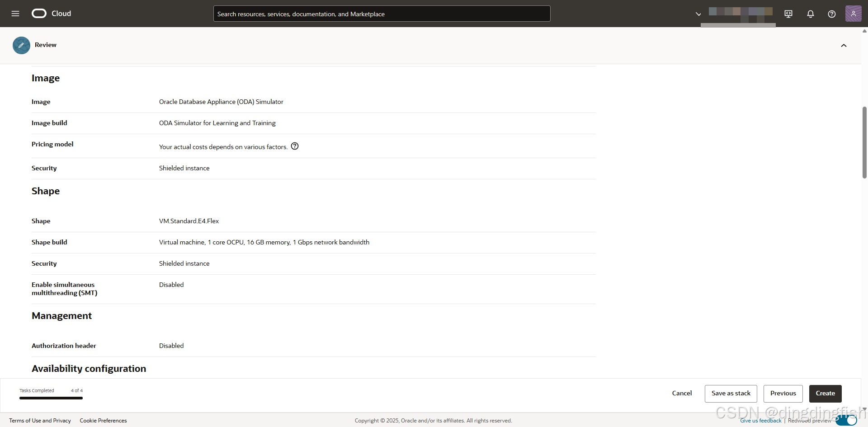Click the page vertical scrollbar thumb

click(864, 142)
